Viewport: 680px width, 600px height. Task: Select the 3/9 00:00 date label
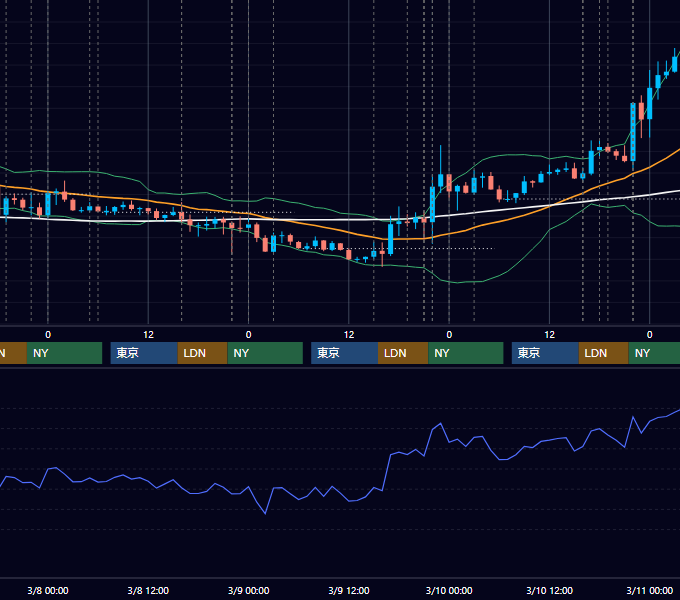248,590
